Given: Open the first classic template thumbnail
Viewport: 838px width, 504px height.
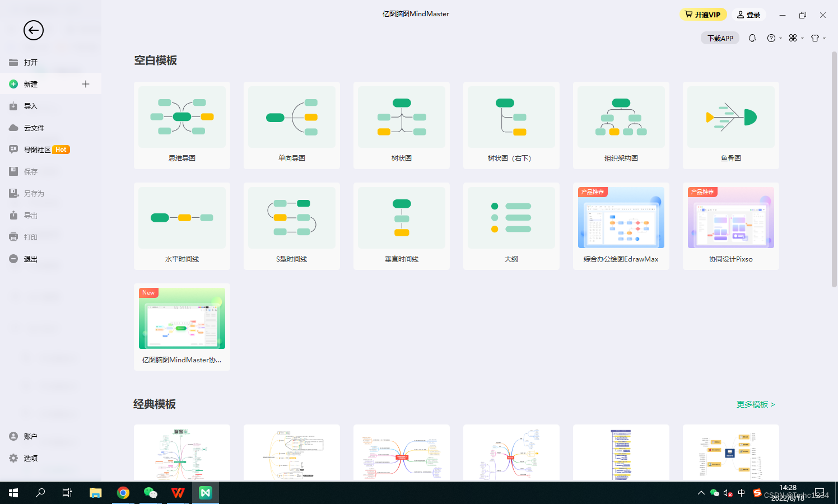Looking at the screenshot, I should click(x=182, y=452).
